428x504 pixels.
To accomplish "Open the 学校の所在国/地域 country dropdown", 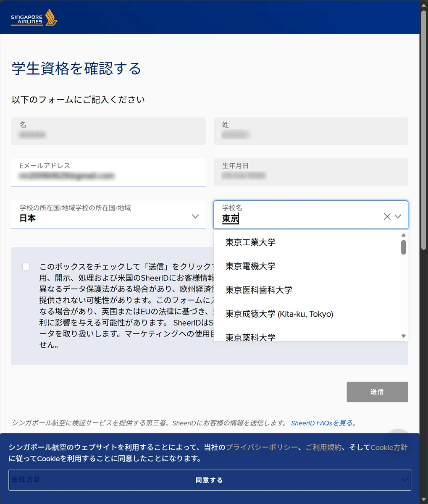I will tap(108, 215).
